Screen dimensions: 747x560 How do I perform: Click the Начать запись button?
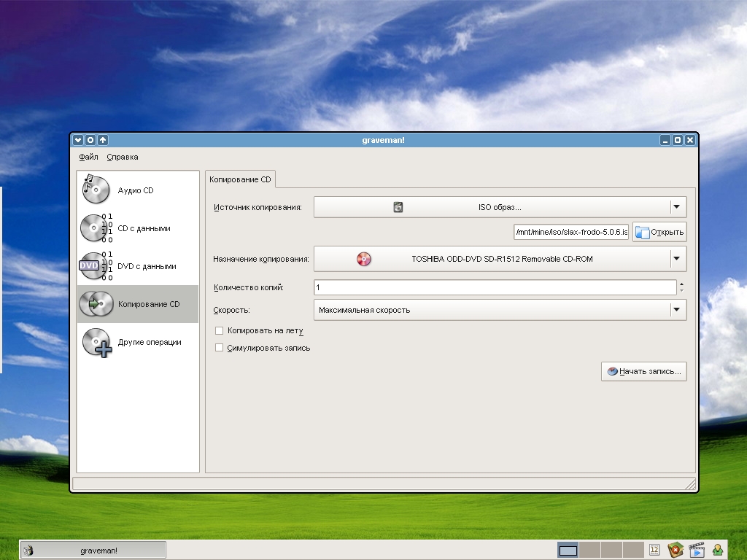(644, 371)
